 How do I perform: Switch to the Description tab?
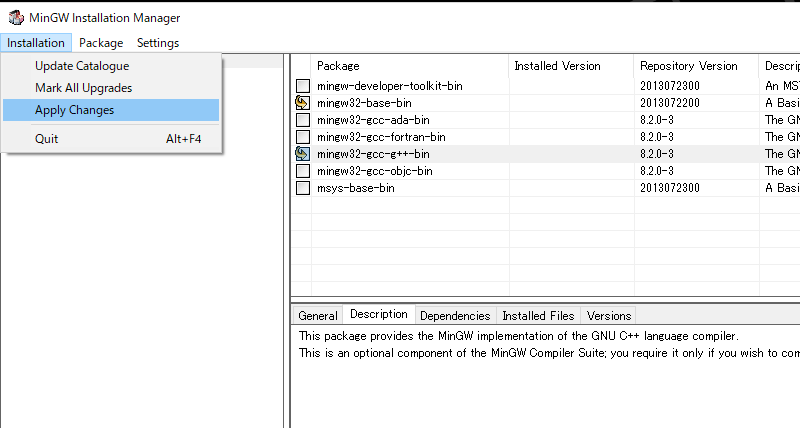pyautogui.click(x=379, y=314)
